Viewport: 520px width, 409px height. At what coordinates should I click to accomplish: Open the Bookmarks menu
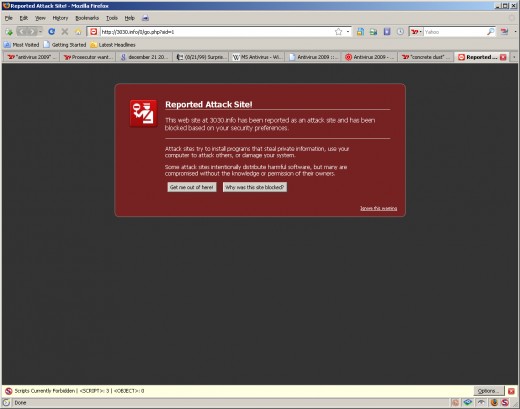(x=87, y=18)
